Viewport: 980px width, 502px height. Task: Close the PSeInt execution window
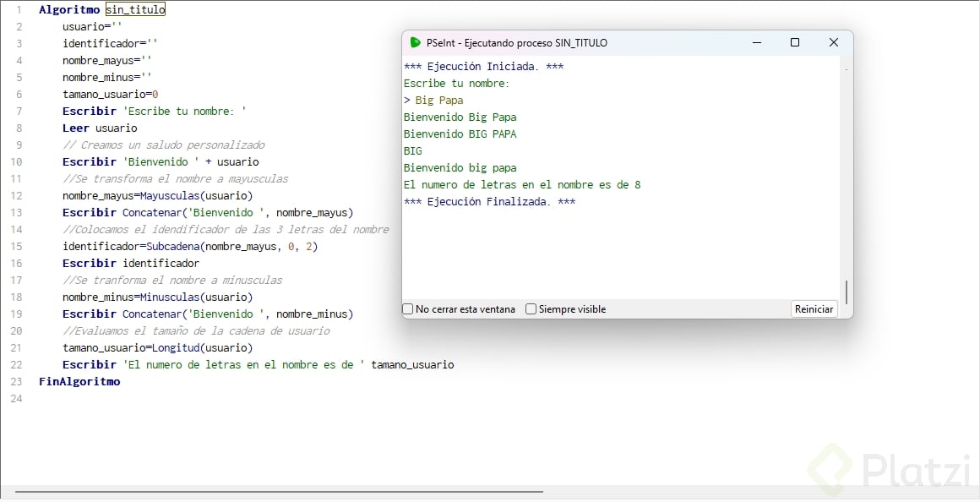833,42
